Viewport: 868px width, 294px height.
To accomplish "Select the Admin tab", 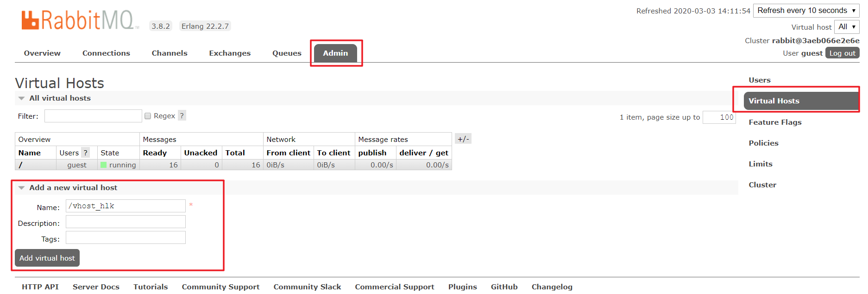I will (335, 53).
